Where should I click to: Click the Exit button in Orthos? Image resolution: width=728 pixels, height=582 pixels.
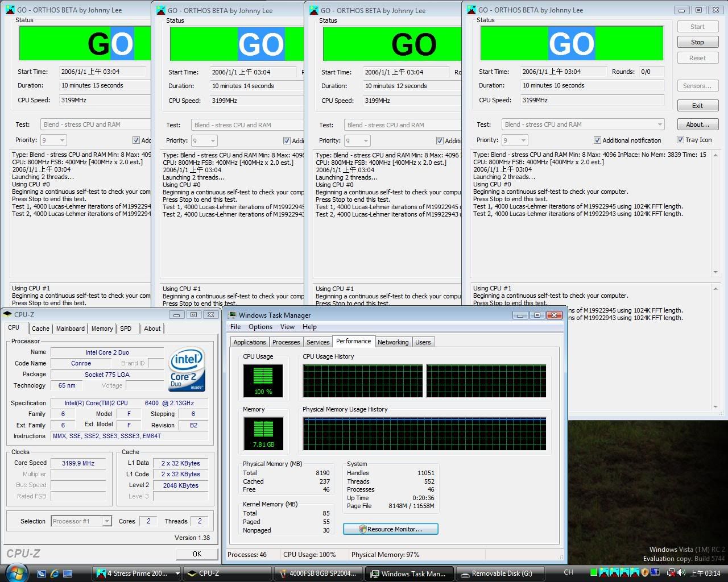[x=697, y=106]
